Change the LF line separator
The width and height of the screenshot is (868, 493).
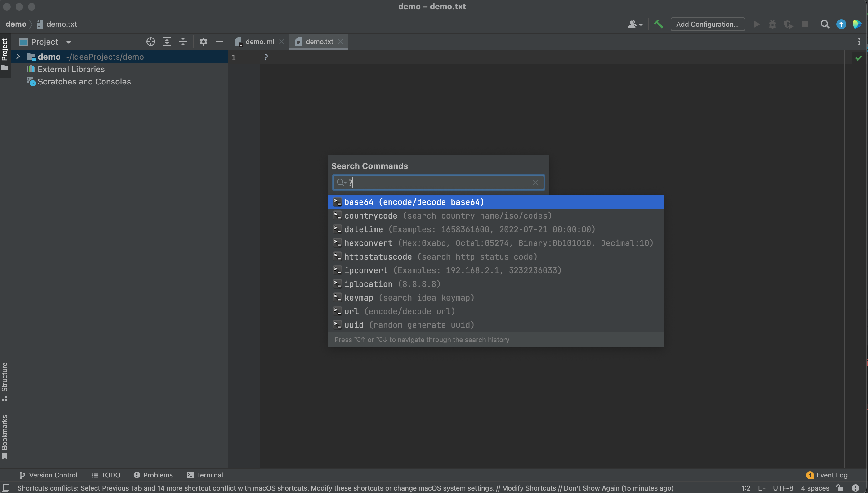point(762,488)
